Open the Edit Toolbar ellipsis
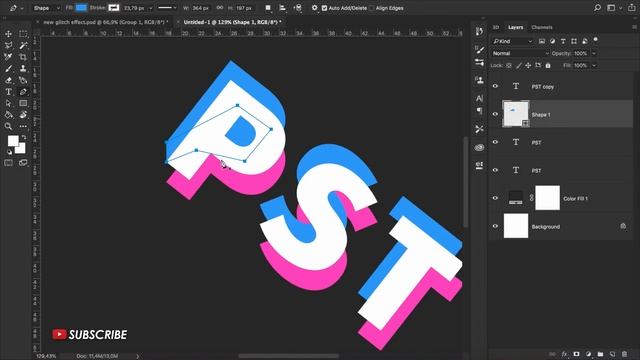This screenshot has width=640, height=360. (x=23, y=127)
